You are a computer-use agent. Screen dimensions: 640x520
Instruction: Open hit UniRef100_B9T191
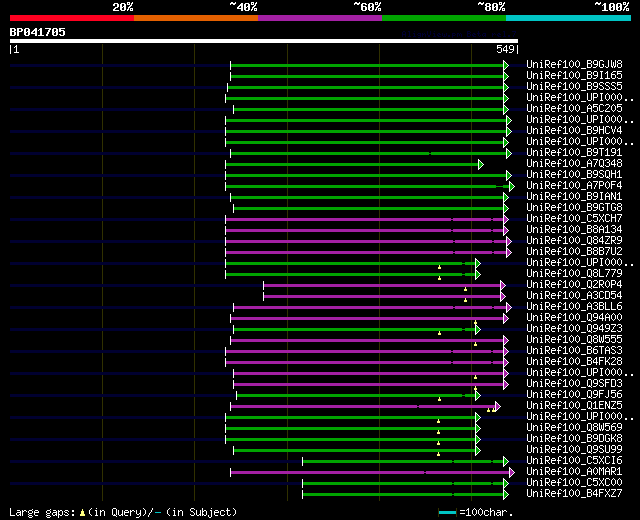pos(574,152)
